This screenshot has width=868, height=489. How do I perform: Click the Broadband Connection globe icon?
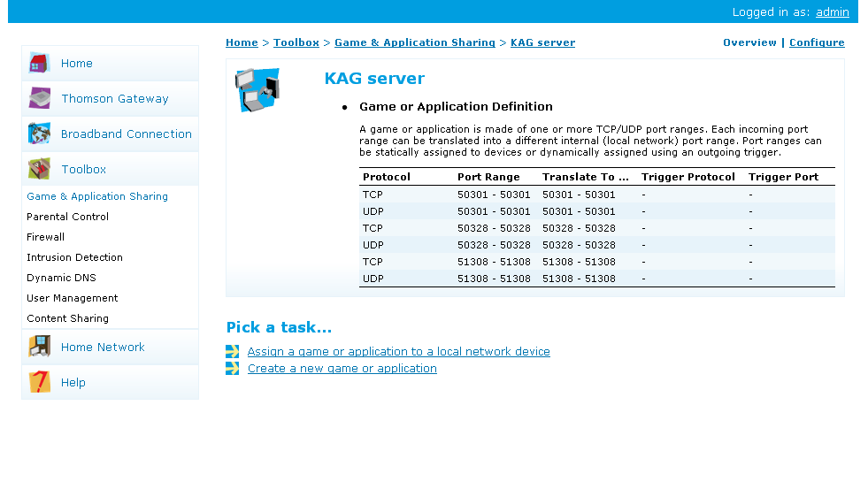(x=39, y=134)
